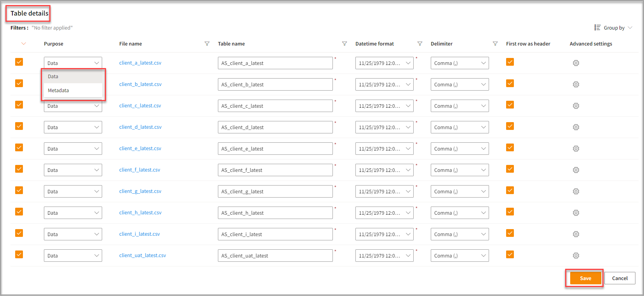
Task: Click the Datetime format column filter icon
Action: [x=419, y=44]
